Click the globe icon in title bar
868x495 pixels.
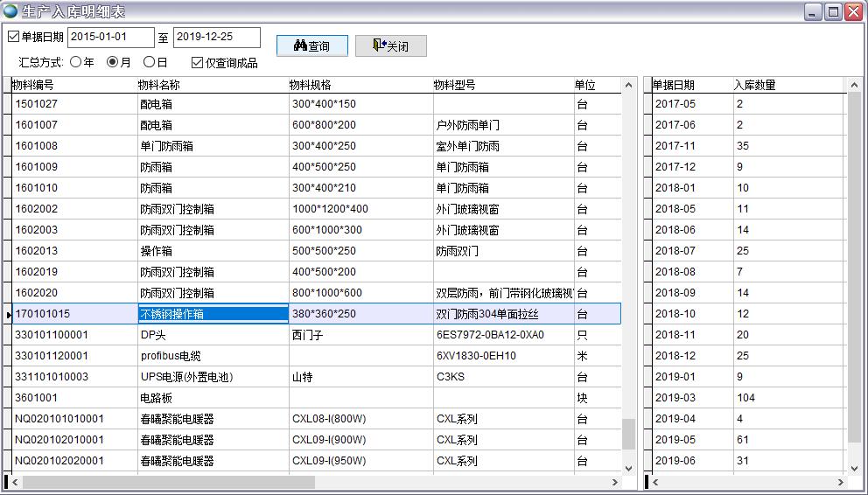pyautogui.click(x=10, y=11)
